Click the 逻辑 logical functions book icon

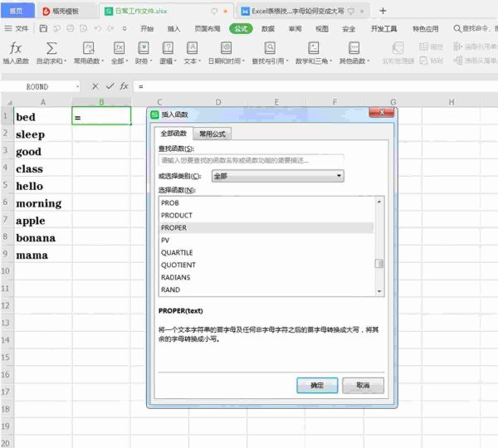(168, 48)
